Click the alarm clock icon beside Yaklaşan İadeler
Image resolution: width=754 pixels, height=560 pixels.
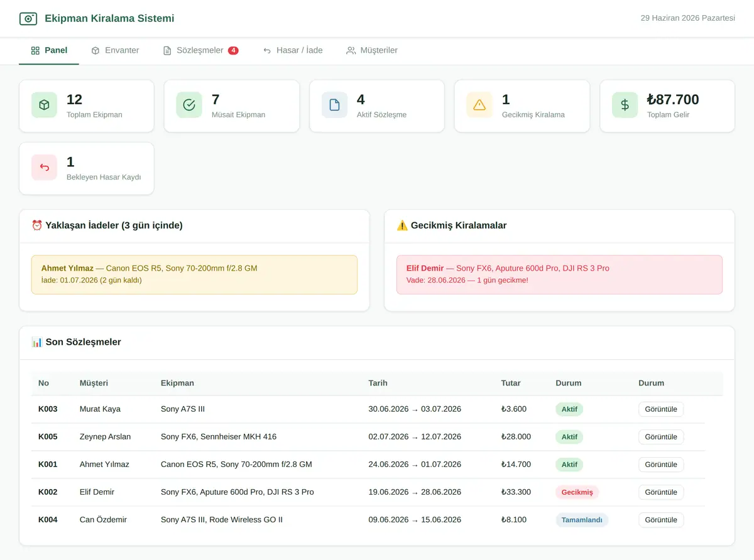point(37,225)
